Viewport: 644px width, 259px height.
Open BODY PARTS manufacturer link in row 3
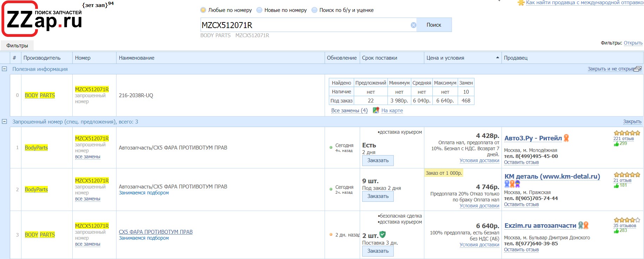40,234
